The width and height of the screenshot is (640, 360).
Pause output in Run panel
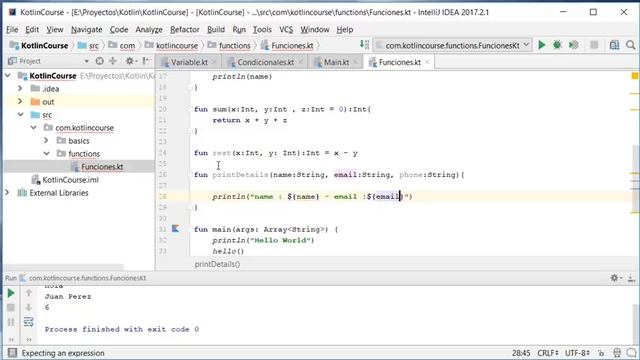coord(11,322)
